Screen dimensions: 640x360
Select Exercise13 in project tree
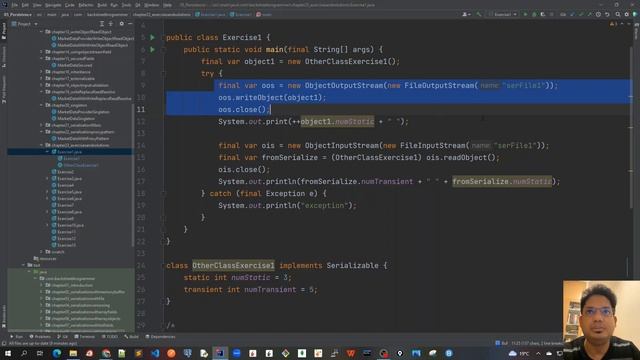67,245
